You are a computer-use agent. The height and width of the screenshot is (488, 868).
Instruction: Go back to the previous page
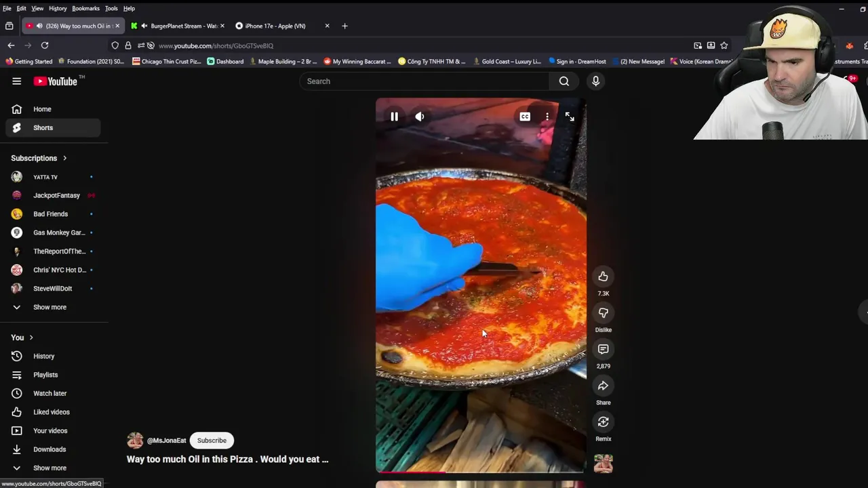[x=11, y=45]
